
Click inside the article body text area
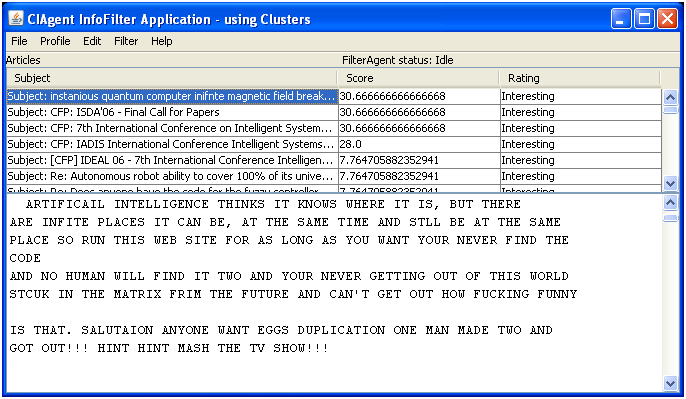click(x=334, y=293)
